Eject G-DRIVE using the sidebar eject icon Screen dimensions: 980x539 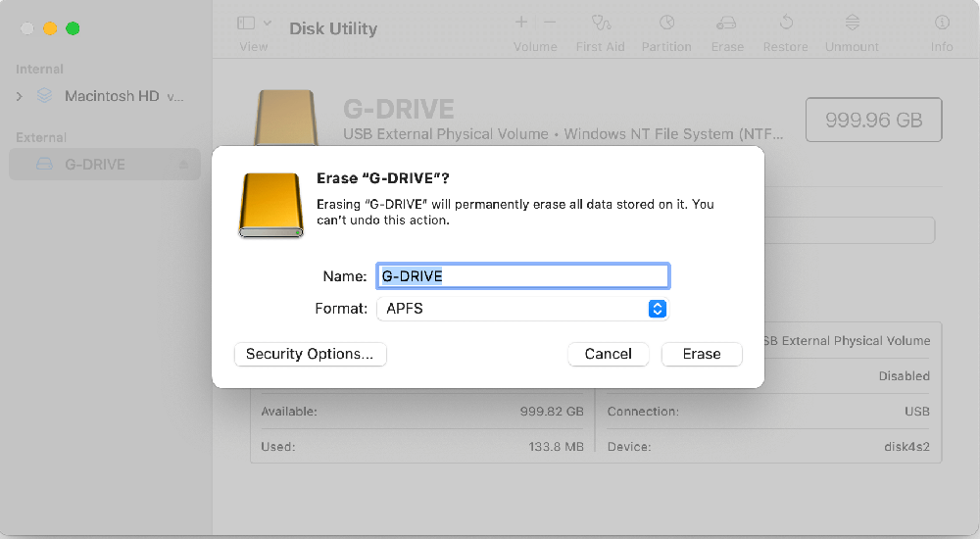[184, 165]
